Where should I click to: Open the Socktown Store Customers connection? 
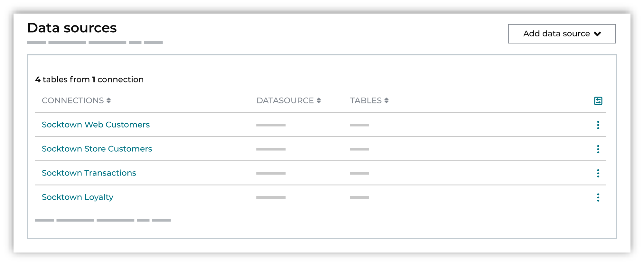97,149
